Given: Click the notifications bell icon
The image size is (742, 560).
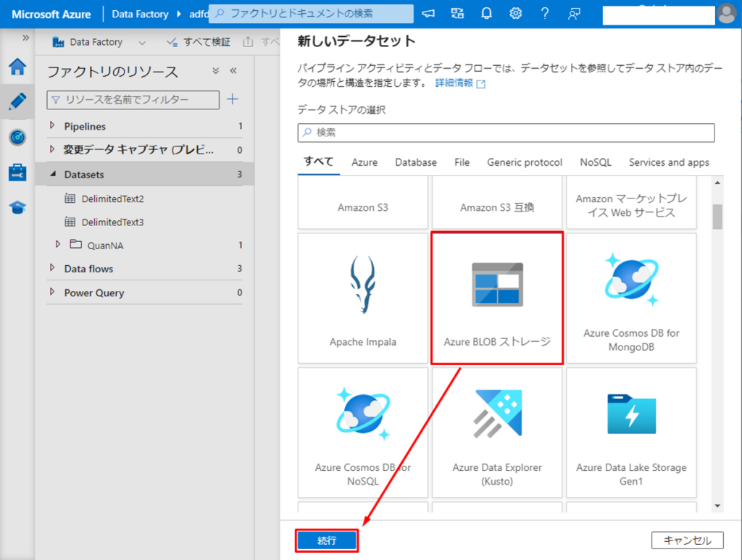Looking at the screenshot, I should click(486, 14).
